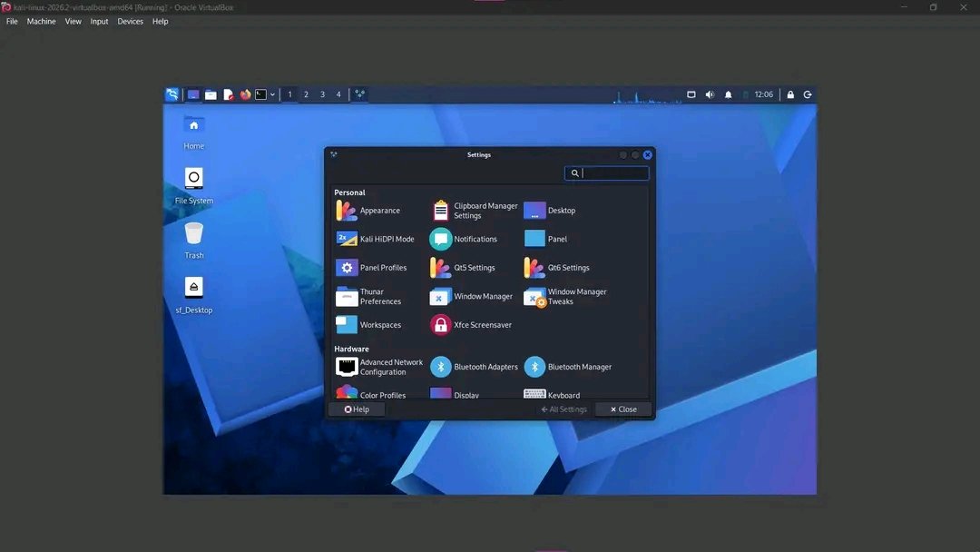Open VirtualBox Devices menu
Image resolution: width=980 pixels, height=552 pixels.
point(130,21)
